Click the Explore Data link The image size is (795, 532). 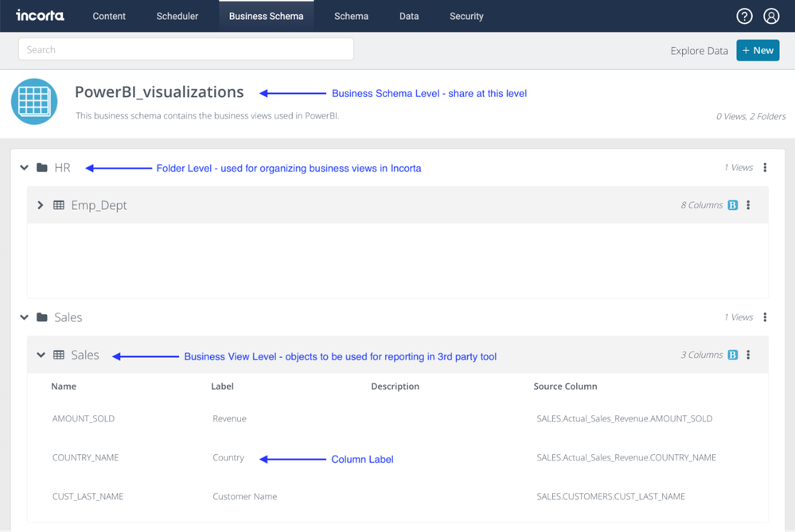click(699, 51)
